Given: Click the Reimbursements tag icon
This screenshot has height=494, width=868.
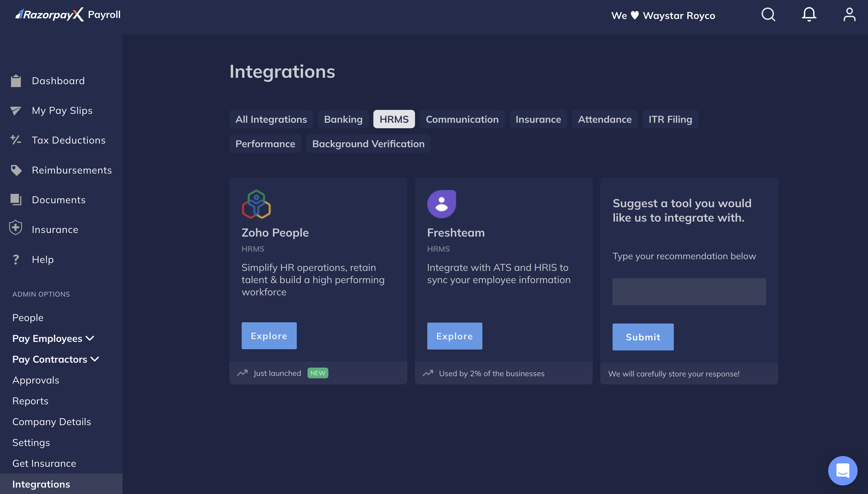Looking at the screenshot, I should point(16,170).
